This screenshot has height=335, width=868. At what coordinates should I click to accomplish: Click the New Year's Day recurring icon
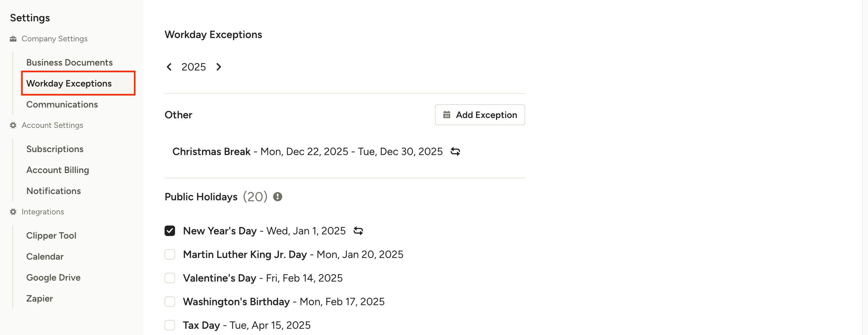(358, 231)
